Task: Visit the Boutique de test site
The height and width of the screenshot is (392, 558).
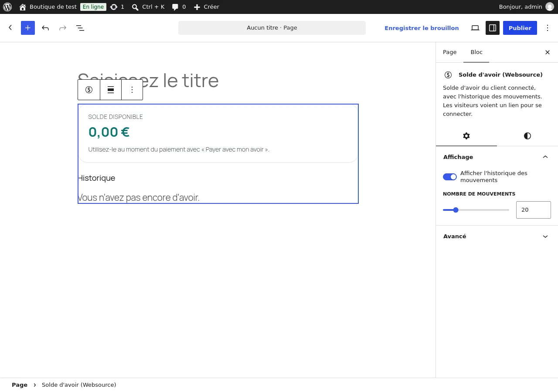Action: 48,7
